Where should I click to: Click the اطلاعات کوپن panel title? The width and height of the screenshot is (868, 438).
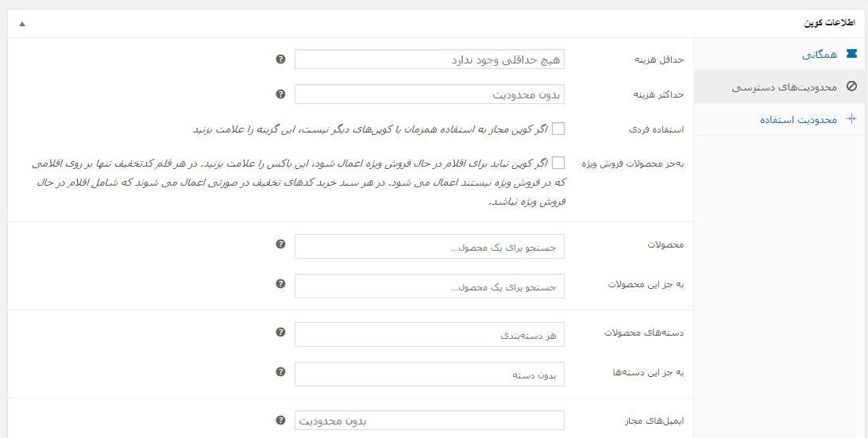point(829,24)
